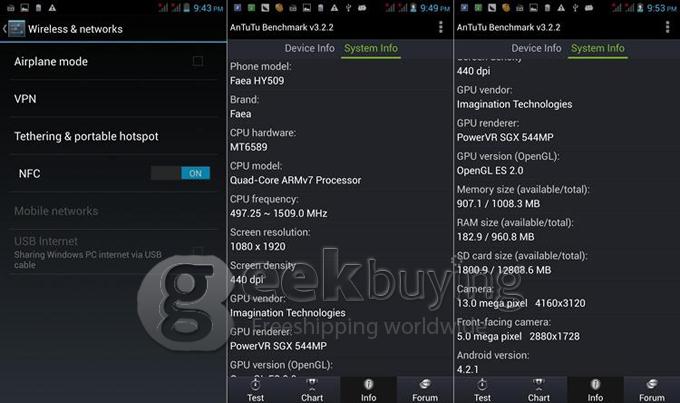The width and height of the screenshot is (680, 403).
Task: Enable the Airplane mode checkbox
Action: (198, 61)
